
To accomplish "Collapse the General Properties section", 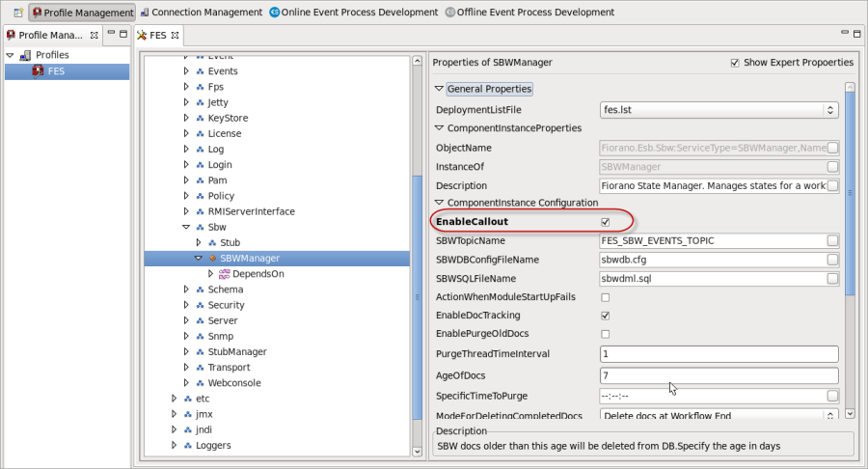I will [439, 89].
